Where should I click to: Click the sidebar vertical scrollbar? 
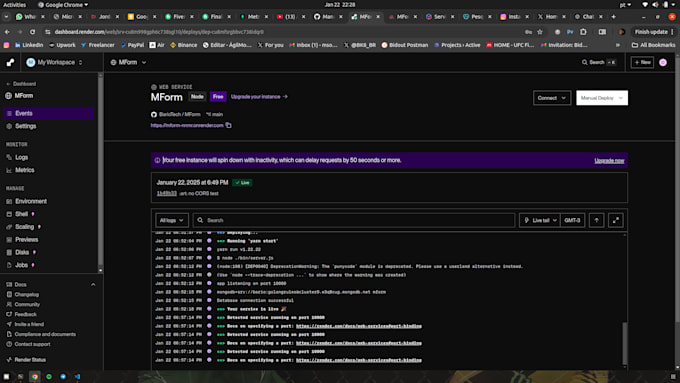(100, 172)
